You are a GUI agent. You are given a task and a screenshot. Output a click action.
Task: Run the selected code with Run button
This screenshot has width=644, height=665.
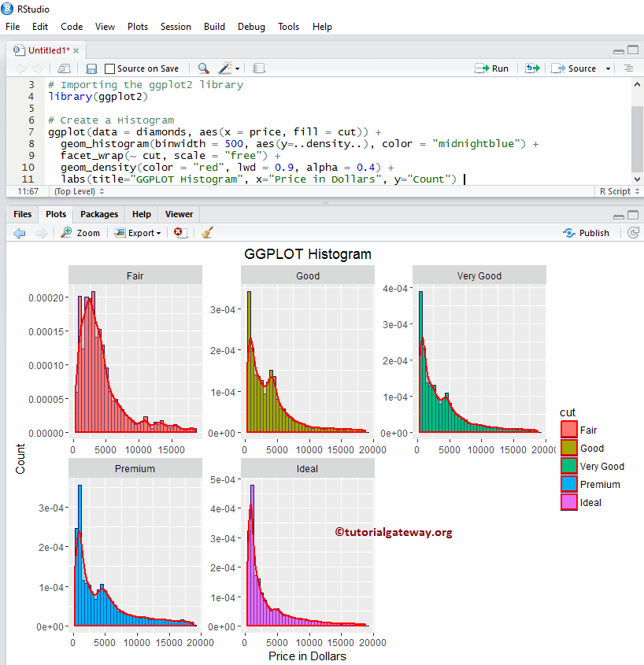click(x=492, y=68)
